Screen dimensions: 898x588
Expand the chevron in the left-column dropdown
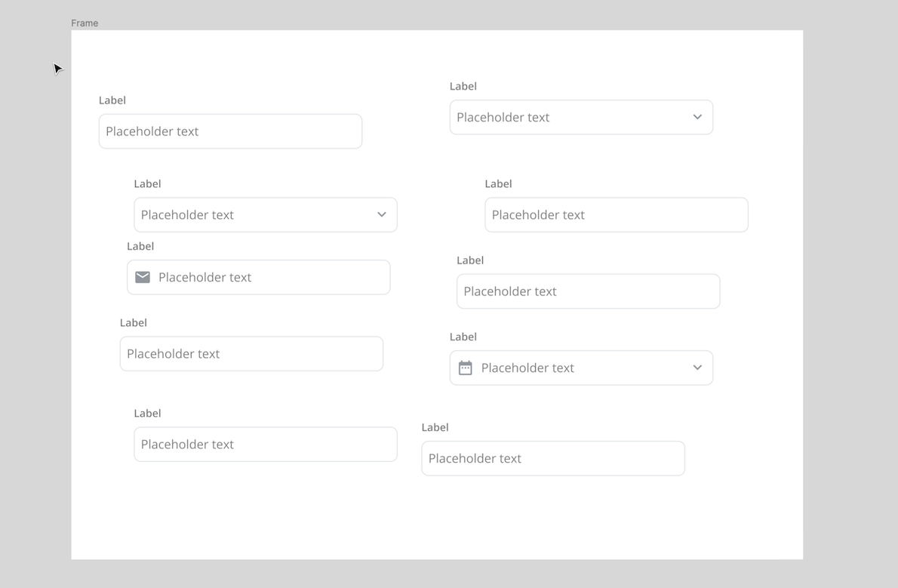pos(382,215)
